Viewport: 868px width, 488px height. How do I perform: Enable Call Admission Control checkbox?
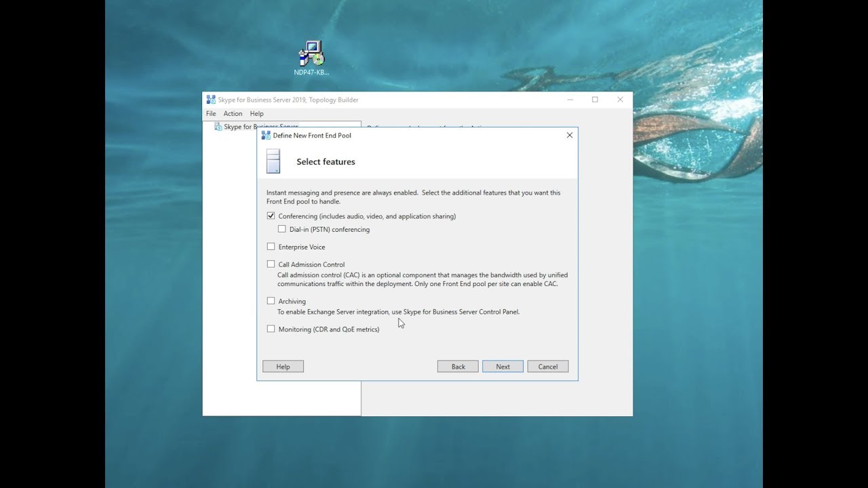pos(271,264)
